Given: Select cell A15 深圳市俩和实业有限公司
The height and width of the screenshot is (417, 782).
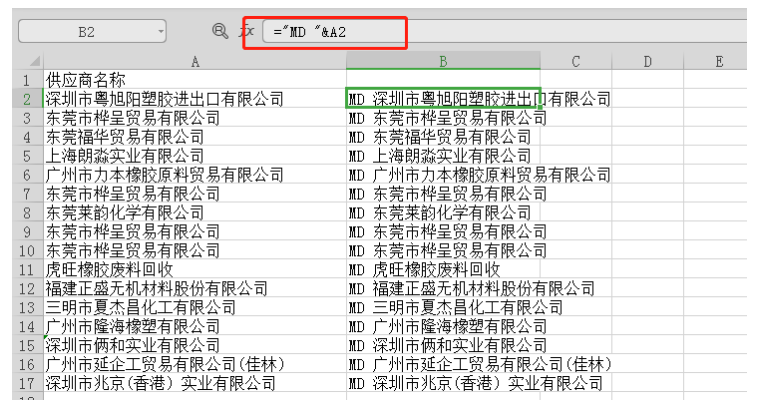Looking at the screenshot, I should (195, 345).
